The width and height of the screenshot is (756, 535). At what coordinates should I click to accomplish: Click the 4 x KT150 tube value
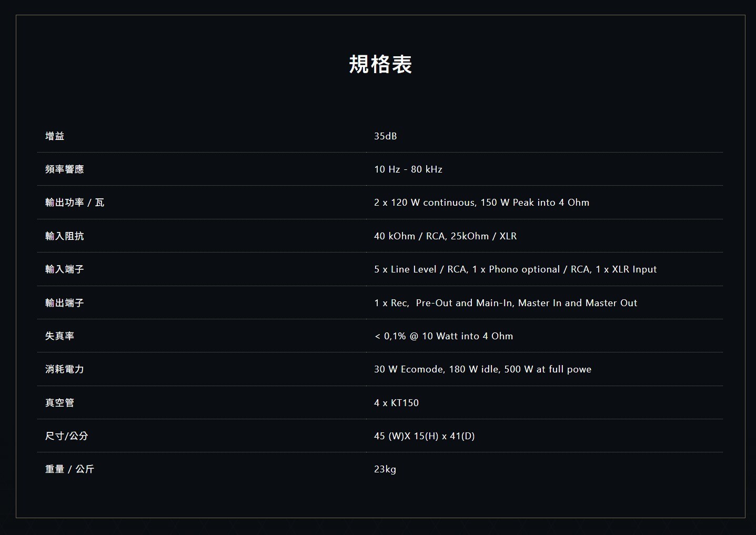396,403
